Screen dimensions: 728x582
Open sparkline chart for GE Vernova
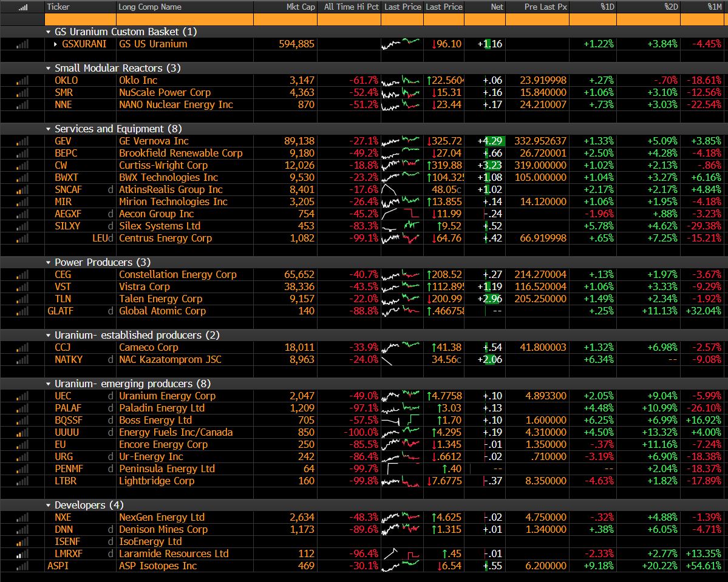coord(401,141)
